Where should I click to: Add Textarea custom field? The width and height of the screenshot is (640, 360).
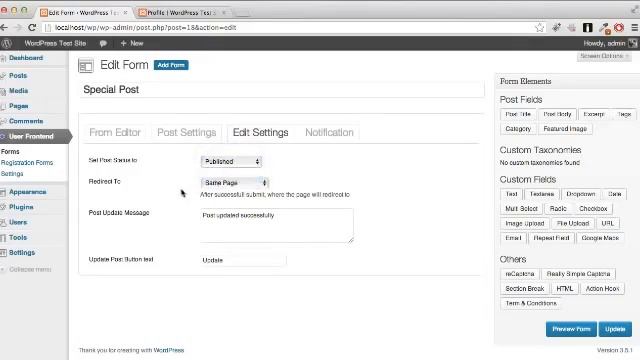click(x=542, y=194)
